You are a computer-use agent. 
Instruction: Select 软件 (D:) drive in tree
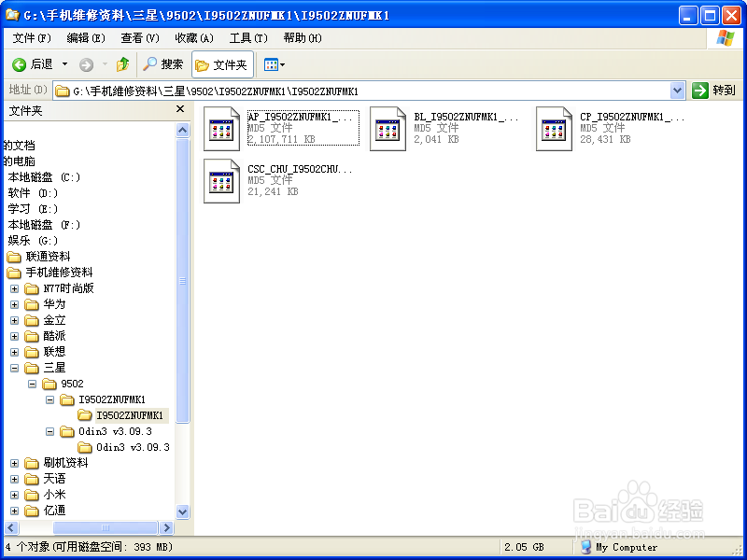33,193
